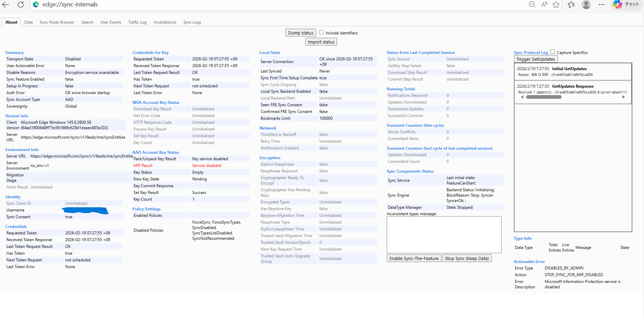This screenshot has width=644, height=318.
Task: Click the Trigger GetUpdates button
Action: [x=536, y=59]
